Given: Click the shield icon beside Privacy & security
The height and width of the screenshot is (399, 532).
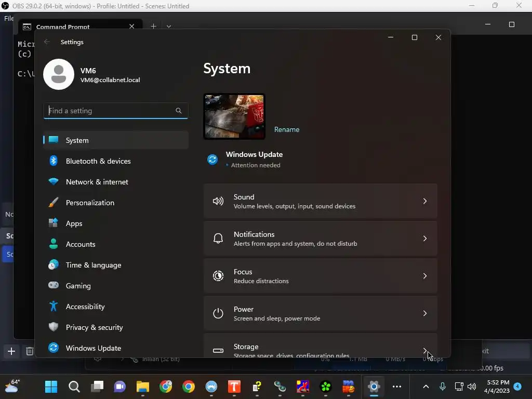Looking at the screenshot, I should click(54, 327).
